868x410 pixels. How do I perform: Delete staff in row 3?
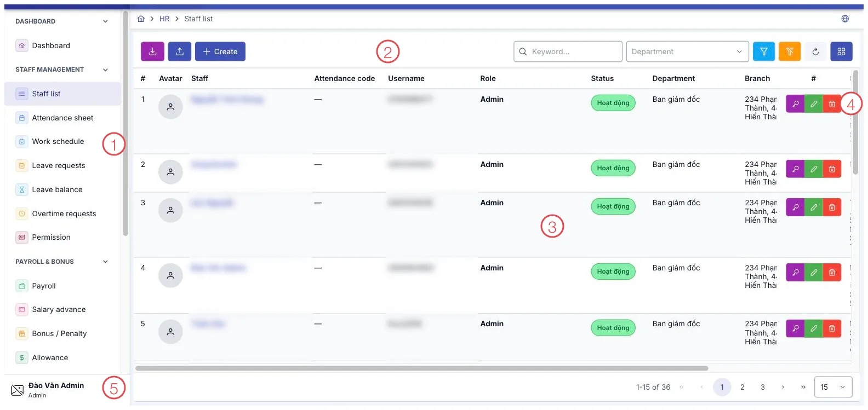tap(832, 207)
